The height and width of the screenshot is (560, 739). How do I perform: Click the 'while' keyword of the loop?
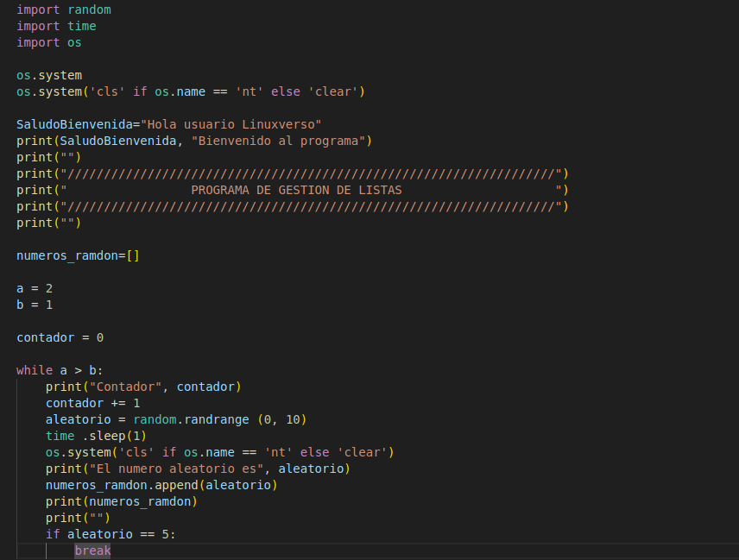pos(35,370)
